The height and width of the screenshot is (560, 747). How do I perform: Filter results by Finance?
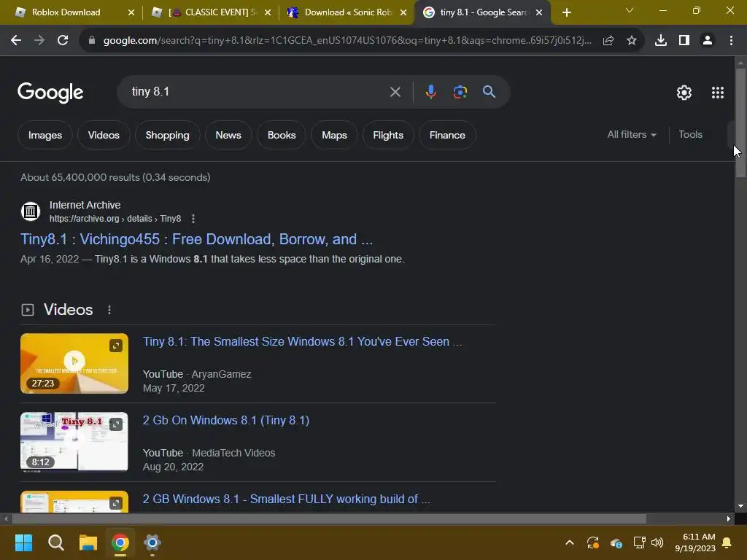click(x=447, y=135)
